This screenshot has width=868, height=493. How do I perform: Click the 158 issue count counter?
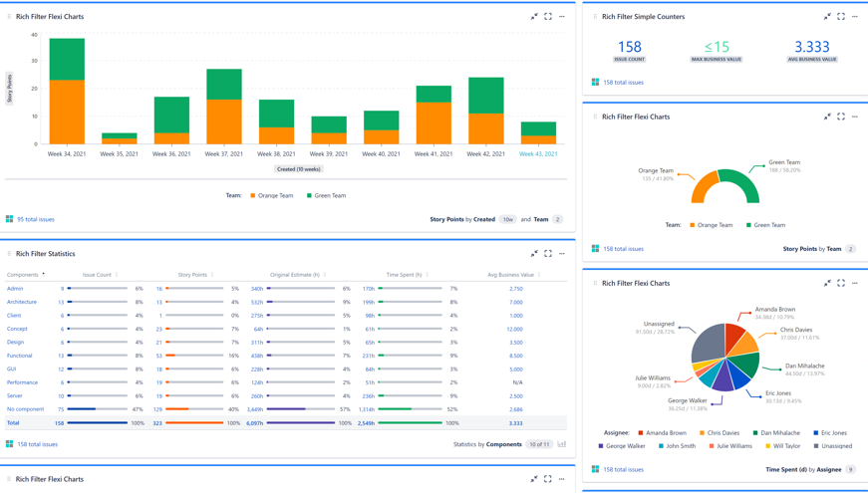[x=630, y=47]
